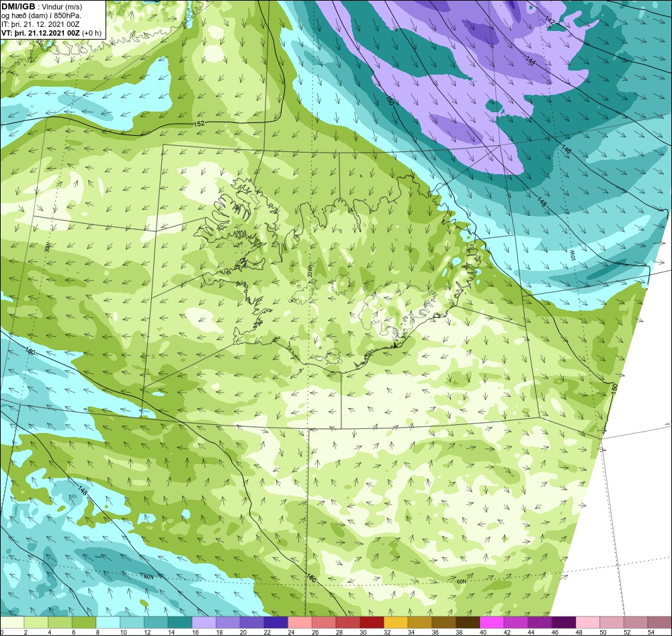The width and height of the screenshot is (672, 636).
Task: Click the 36–38 m/s brown legend swatch
Action: pos(444,623)
